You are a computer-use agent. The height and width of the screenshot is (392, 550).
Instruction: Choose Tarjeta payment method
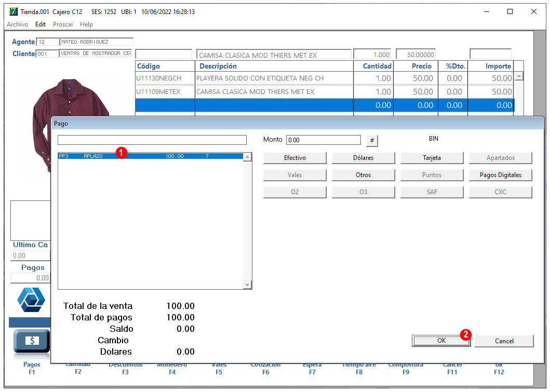[x=432, y=158]
